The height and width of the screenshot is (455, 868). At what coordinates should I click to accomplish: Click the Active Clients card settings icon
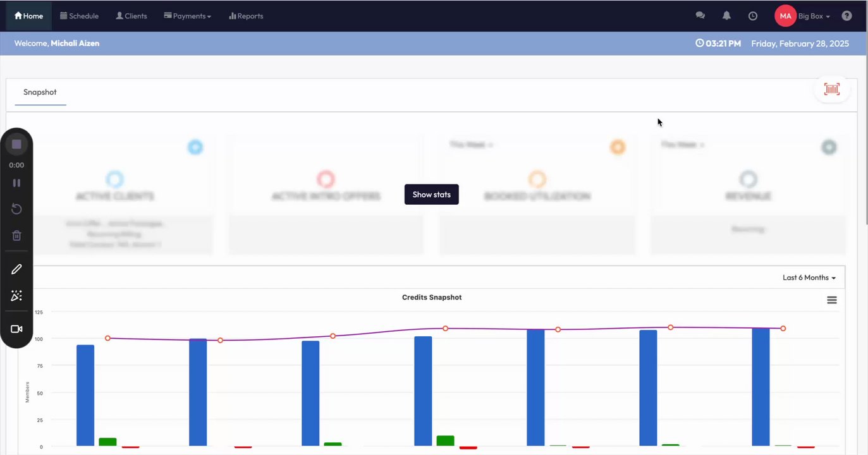195,147
